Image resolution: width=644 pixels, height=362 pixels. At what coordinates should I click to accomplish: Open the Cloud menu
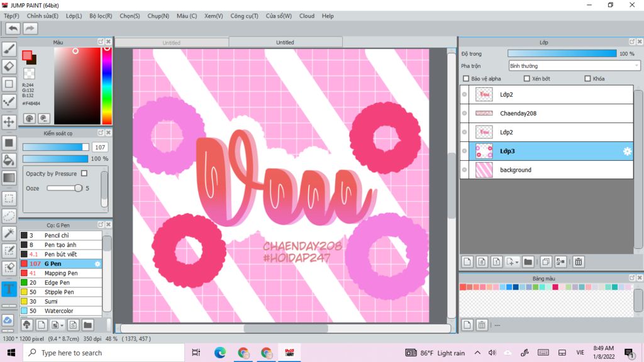[x=307, y=16]
